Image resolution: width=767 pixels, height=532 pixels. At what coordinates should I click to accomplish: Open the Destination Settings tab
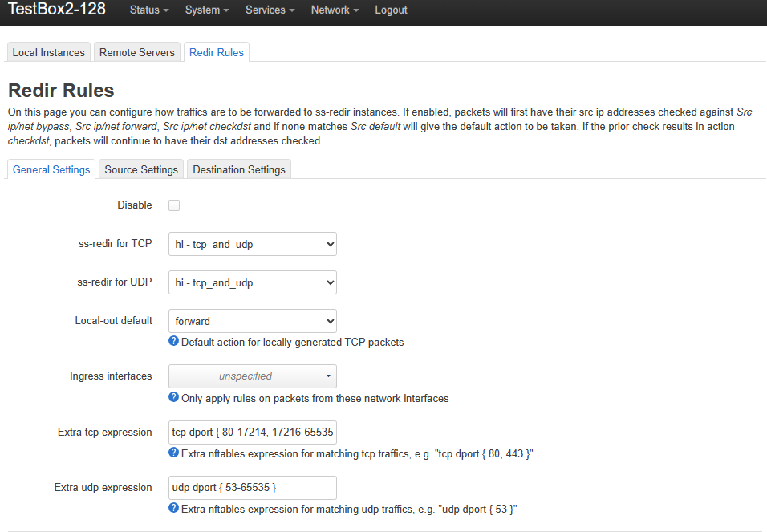click(239, 169)
